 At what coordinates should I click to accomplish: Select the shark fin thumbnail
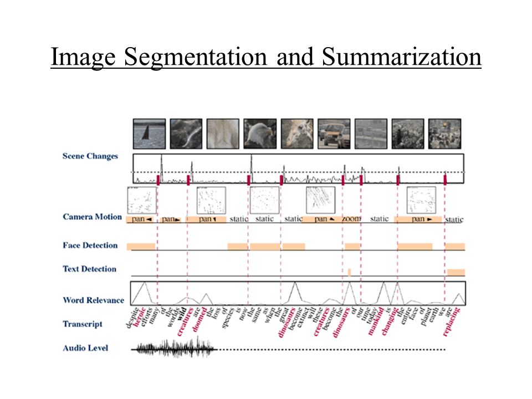click(149, 134)
